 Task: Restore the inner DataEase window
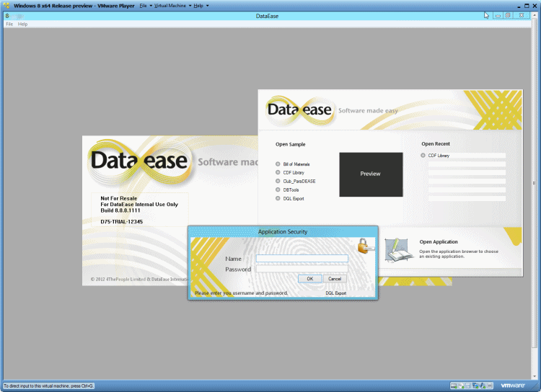(509, 16)
